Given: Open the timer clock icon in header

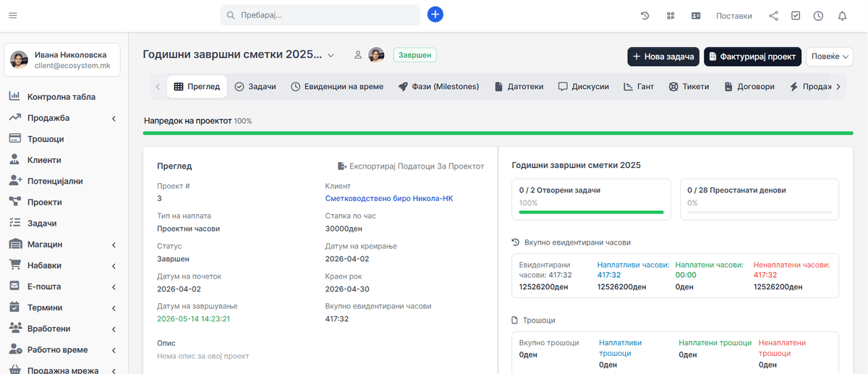Looking at the screenshot, I should click(818, 16).
